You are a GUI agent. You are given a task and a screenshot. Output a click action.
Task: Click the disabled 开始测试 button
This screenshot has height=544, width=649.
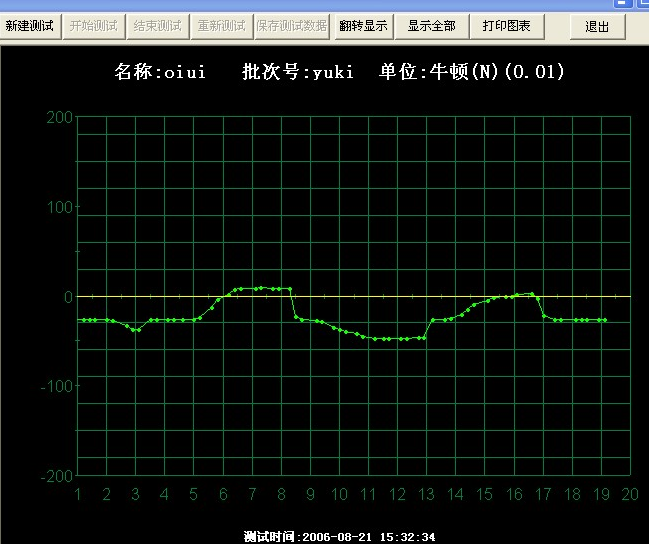pos(94,26)
